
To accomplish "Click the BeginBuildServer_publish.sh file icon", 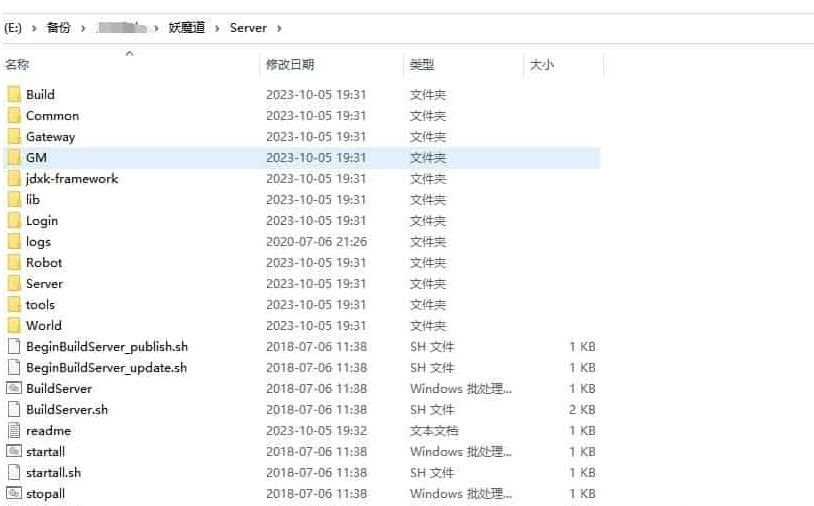I will (x=15, y=347).
